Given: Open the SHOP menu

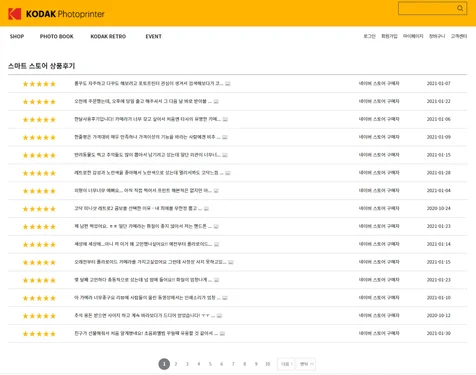Looking at the screenshot, I should tap(17, 36).
